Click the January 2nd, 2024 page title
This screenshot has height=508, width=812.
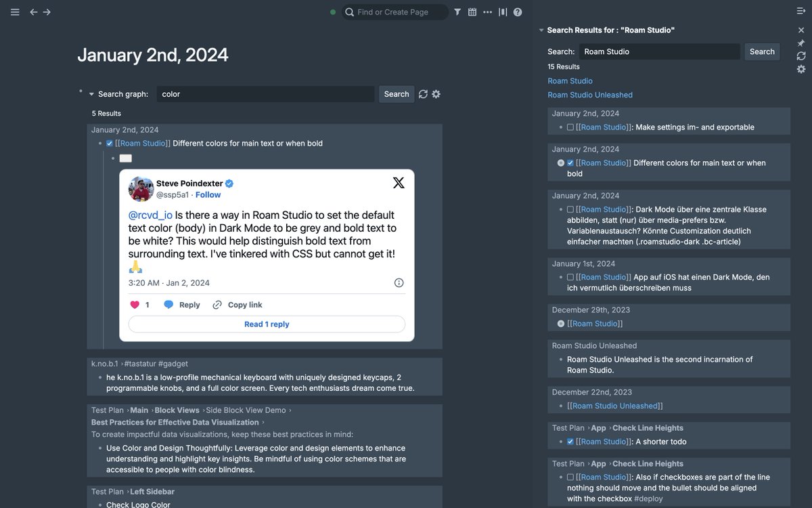pyautogui.click(x=153, y=55)
